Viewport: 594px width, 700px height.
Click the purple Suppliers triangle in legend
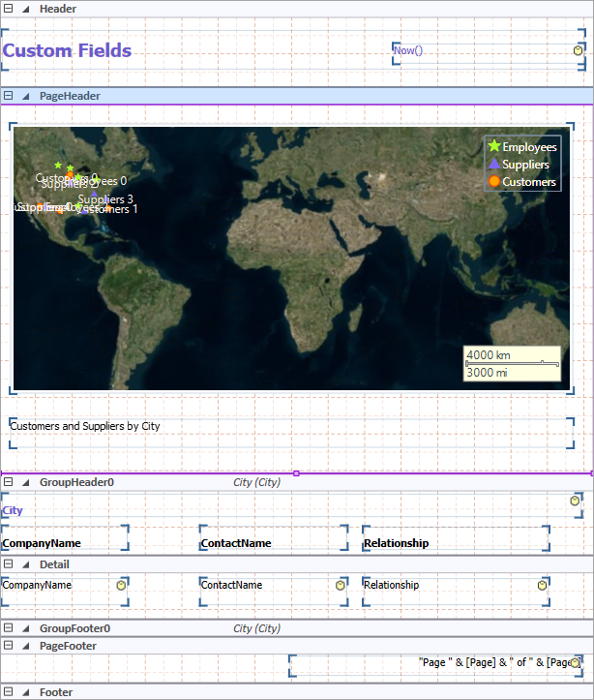494,165
